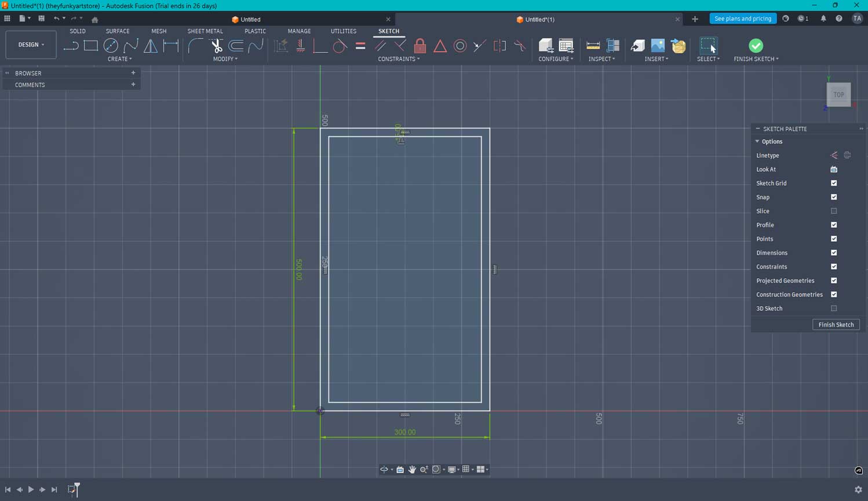Choose the Circle sketch tool
Image resolution: width=868 pixels, height=501 pixels.
pyautogui.click(x=111, y=46)
